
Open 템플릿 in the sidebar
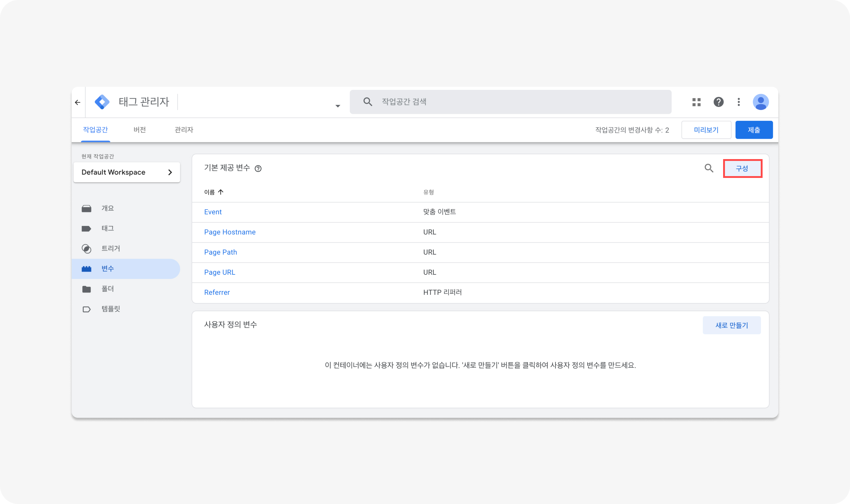coord(126,309)
